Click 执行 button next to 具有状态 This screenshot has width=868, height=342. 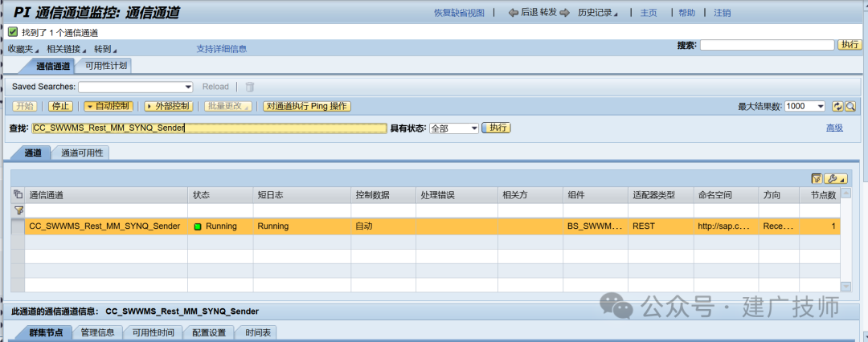(x=497, y=128)
